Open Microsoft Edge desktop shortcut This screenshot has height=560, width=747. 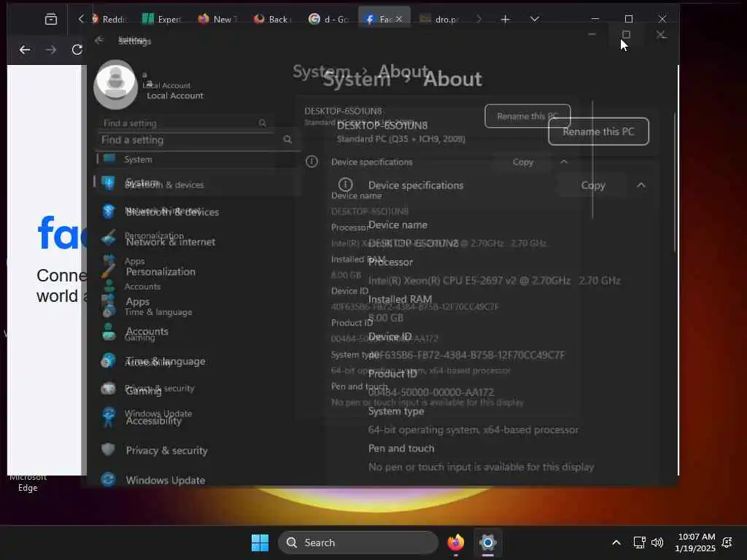[28, 482]
